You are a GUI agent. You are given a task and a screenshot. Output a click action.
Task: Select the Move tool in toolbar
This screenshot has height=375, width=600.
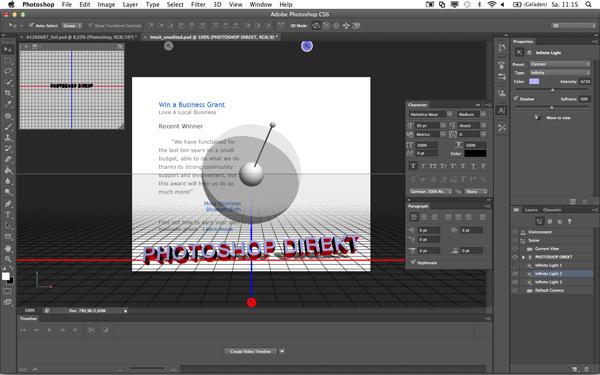click(8, 49)
